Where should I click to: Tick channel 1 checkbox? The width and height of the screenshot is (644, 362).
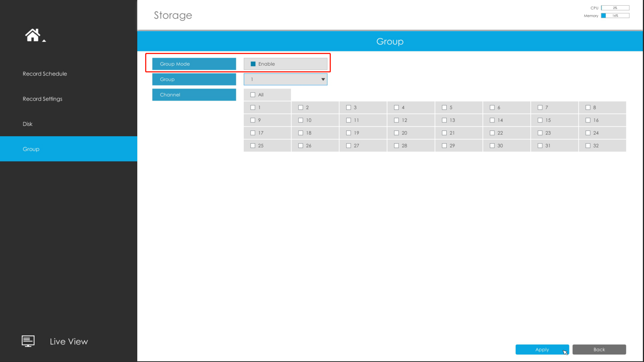[x=253, y=108]
